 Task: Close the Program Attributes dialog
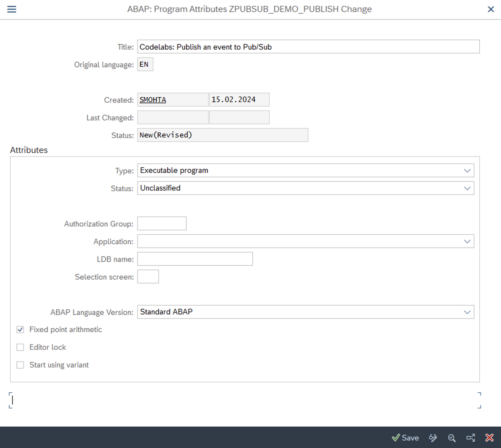491,9
